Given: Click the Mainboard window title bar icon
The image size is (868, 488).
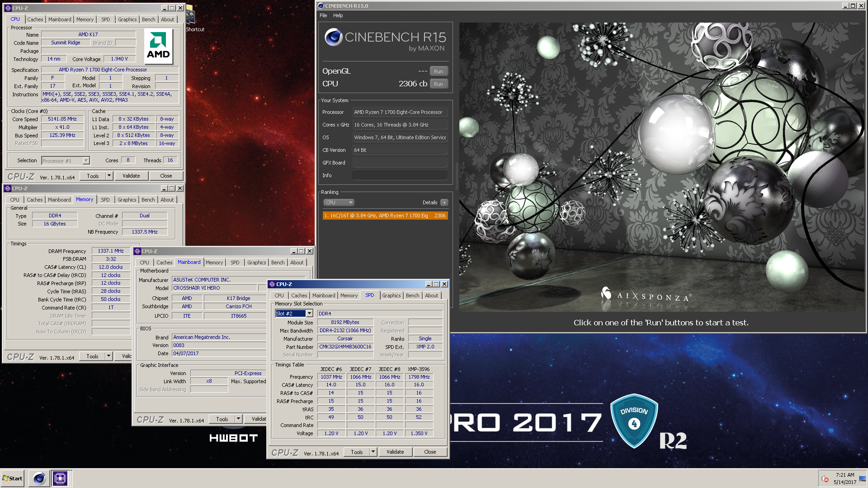Looking at the screenshot, I should 137,251.
